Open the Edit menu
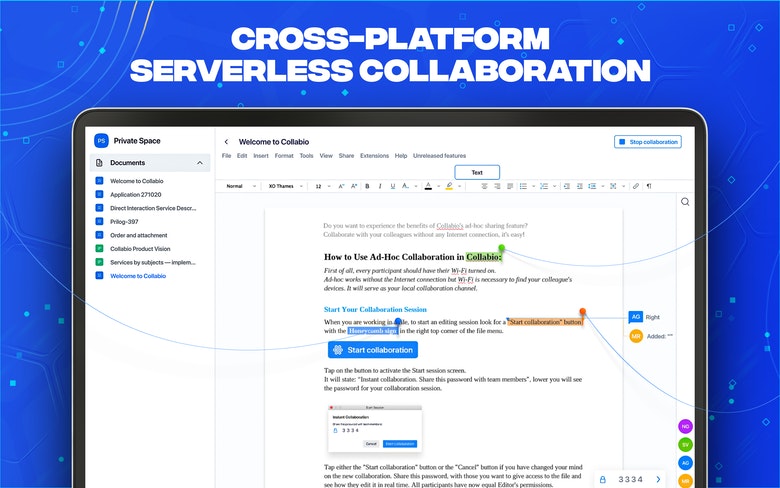Image resolution: width=780 pixels, height=488 pixels. coord(242,156)
